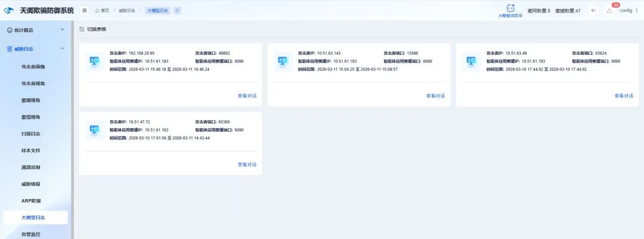The image size is (644, 239).
Task: Open the alert warning notifications icon
Action: point(609,11)
